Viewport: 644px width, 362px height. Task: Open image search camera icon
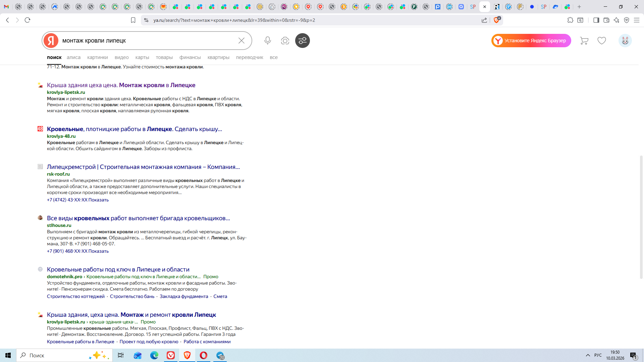(285, 41)
